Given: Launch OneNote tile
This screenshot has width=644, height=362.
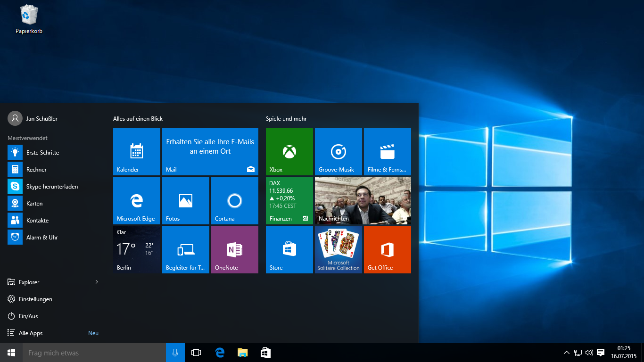Looking at the screenshot, I should pyautogui.click(x=234, y=250).
